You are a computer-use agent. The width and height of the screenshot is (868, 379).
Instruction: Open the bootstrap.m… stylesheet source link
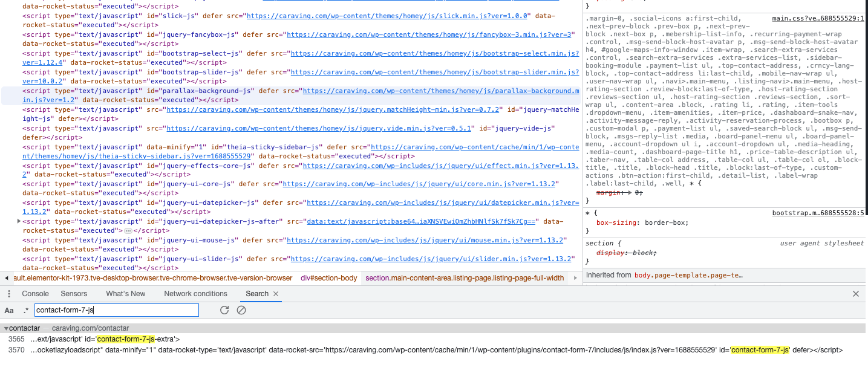(818, 213)
